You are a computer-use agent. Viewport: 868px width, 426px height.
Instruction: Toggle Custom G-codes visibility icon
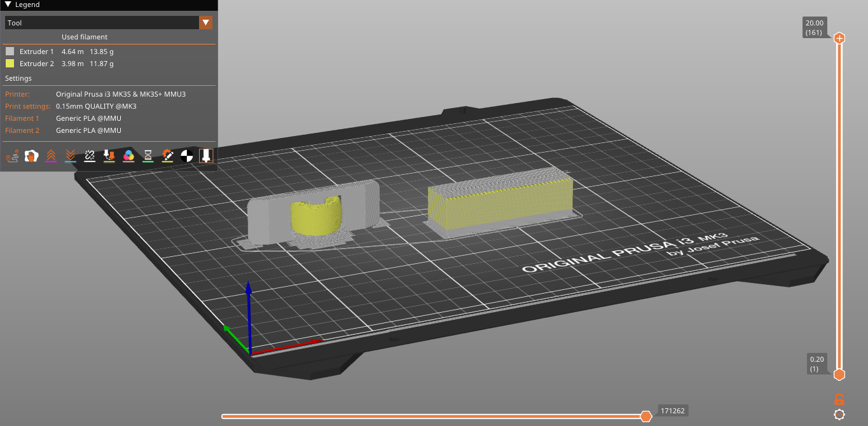tap(167, 156)
